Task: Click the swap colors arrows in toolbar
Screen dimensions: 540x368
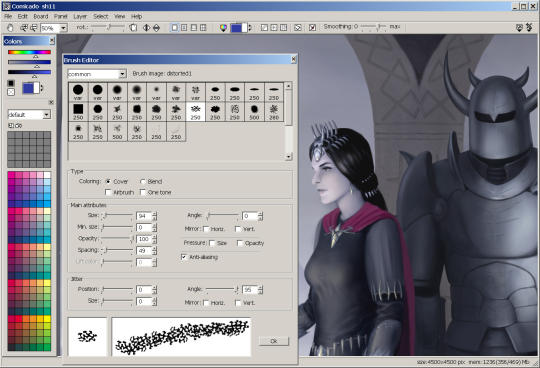Action: [250, 28]
